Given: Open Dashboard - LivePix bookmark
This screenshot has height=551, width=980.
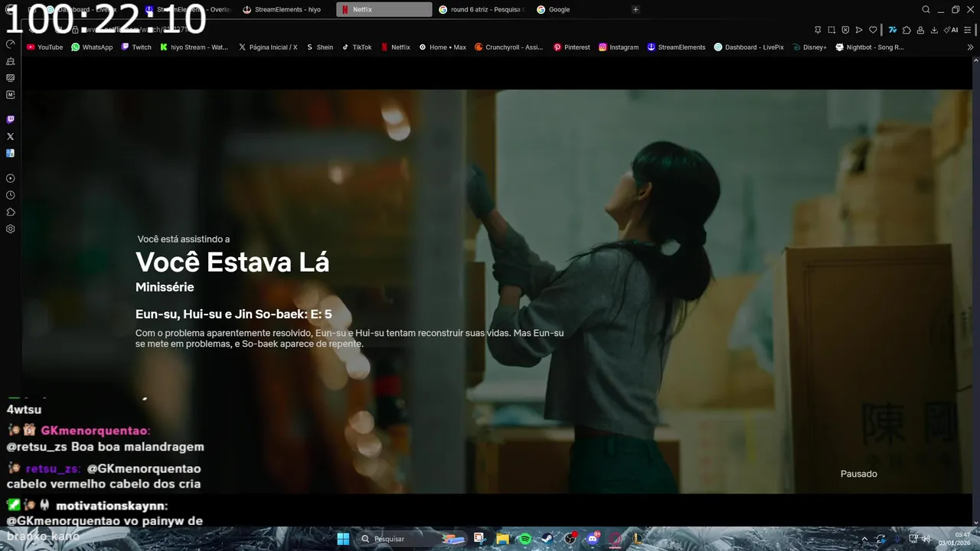Looking at the screenshot, I should 749,47.
